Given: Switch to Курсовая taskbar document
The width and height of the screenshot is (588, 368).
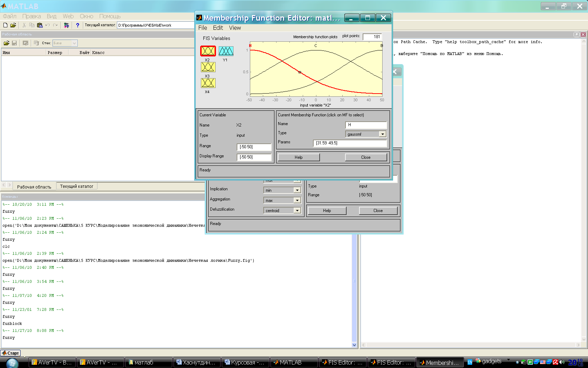Looking at the screenshot, I should (245, 362).
